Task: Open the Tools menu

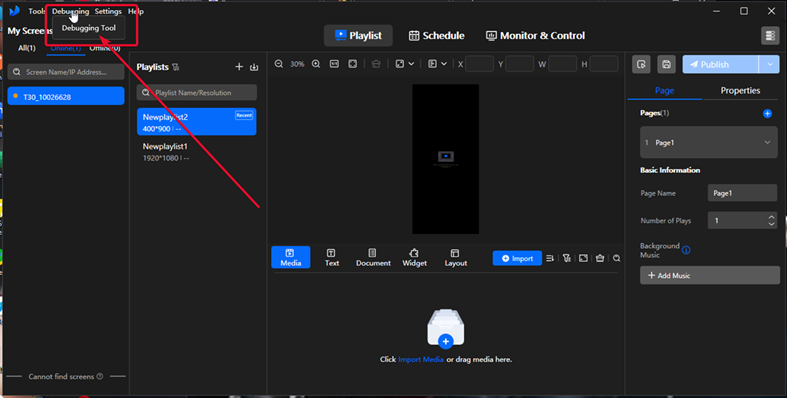Action: click(x=36, y=11)
